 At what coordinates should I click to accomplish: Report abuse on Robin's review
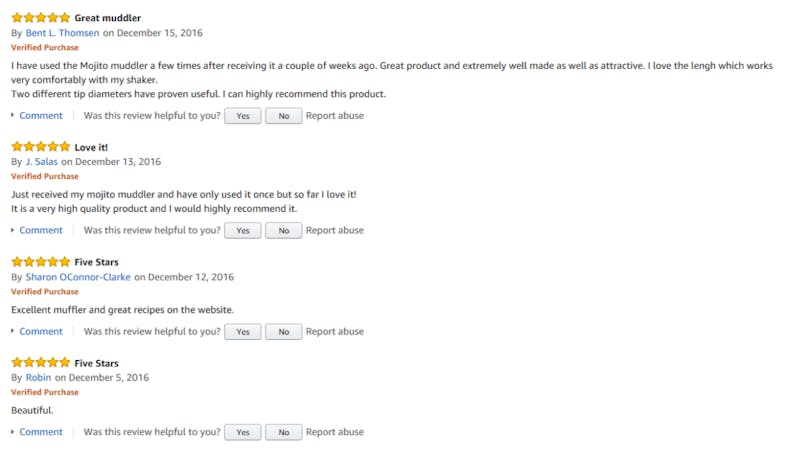335,433
